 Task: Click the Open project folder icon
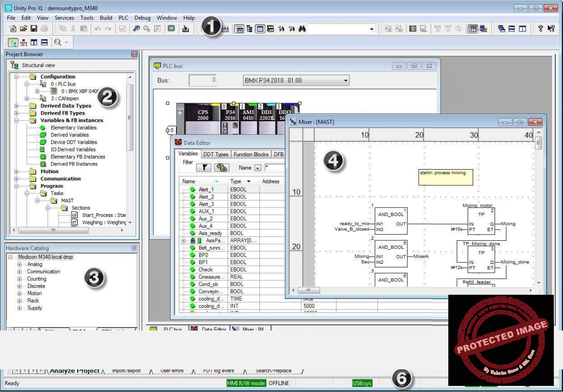pyautogui.click(x=24, y=29)
